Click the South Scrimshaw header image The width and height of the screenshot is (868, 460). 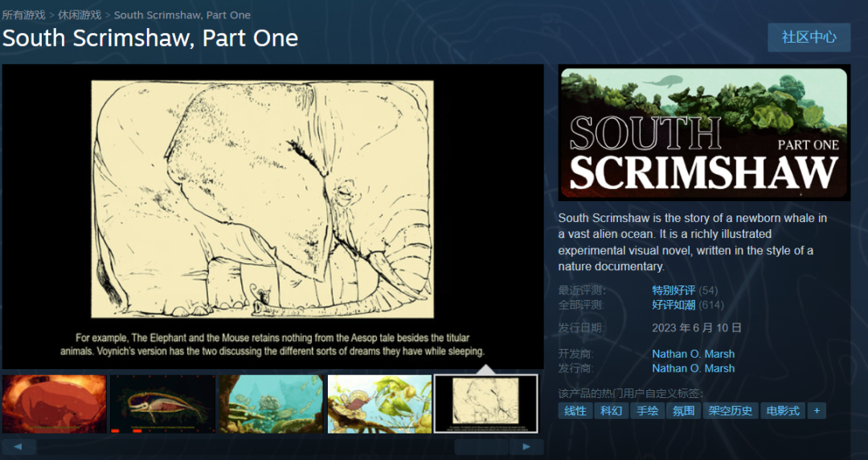coord(704,133)
